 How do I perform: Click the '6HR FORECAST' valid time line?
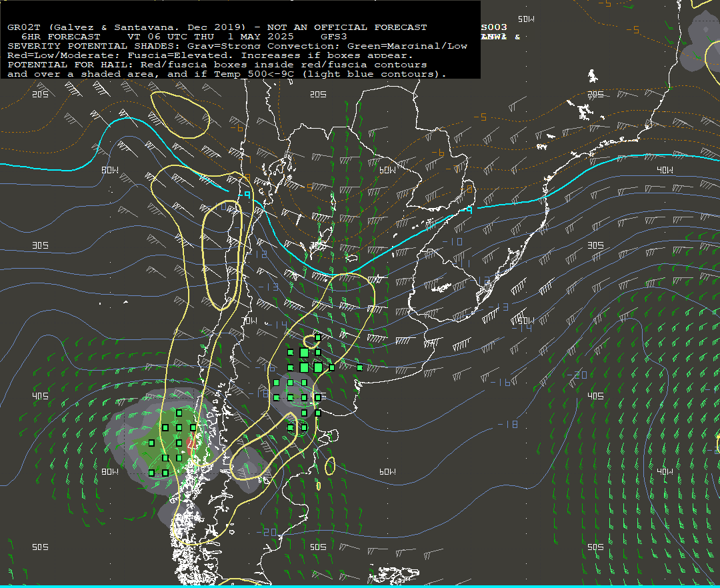[184, 36]
